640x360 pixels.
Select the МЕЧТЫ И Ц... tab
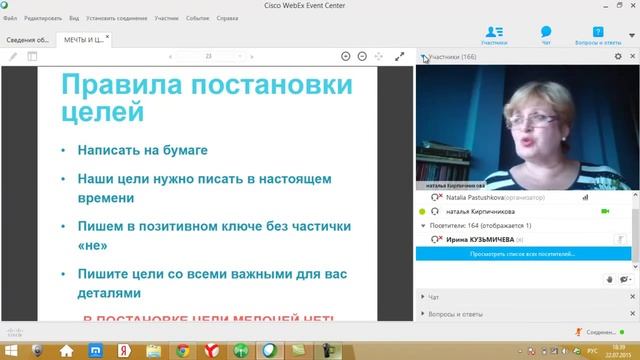pyautogui.click(x=83, y=40)
